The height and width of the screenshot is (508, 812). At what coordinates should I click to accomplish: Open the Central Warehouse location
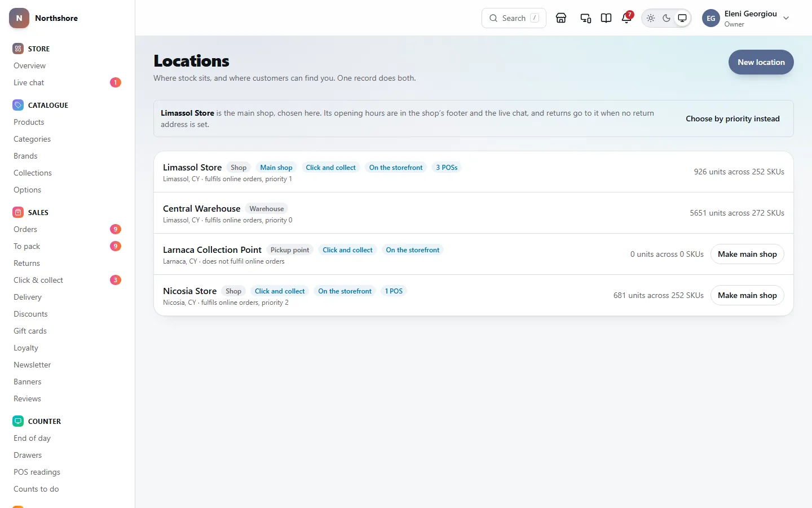[x=474, y=213]
